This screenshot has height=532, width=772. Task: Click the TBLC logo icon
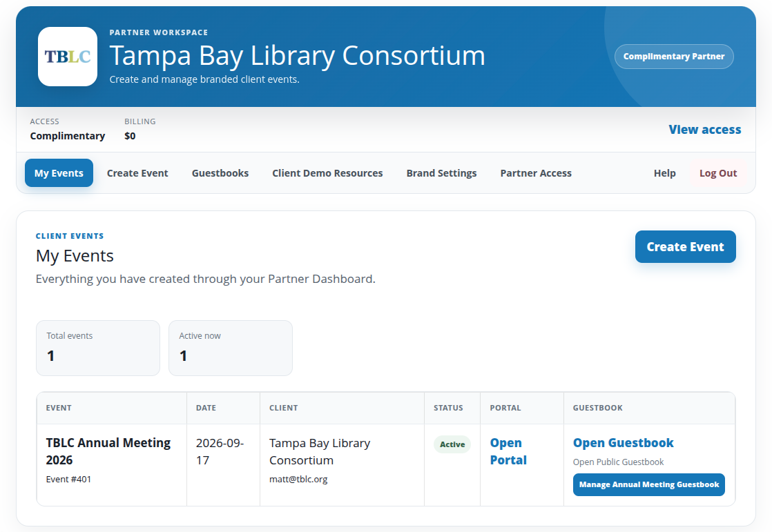point(68,57)
